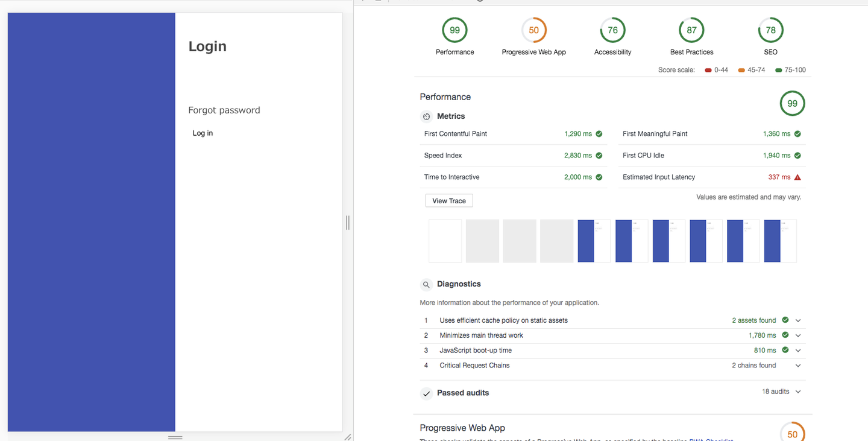Click the Metrics stopwatch icon
868x441 pixels.
pyautogui.click(x=427, y=116)
